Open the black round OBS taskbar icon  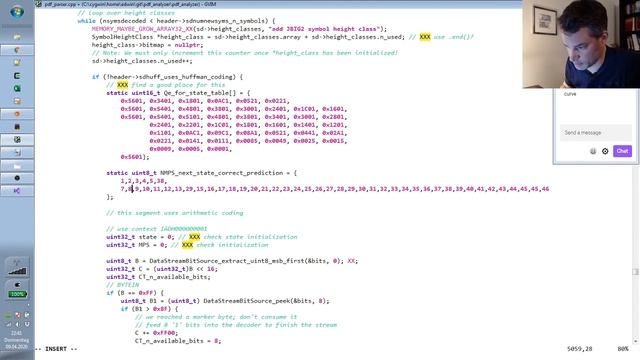coord(17,178)
